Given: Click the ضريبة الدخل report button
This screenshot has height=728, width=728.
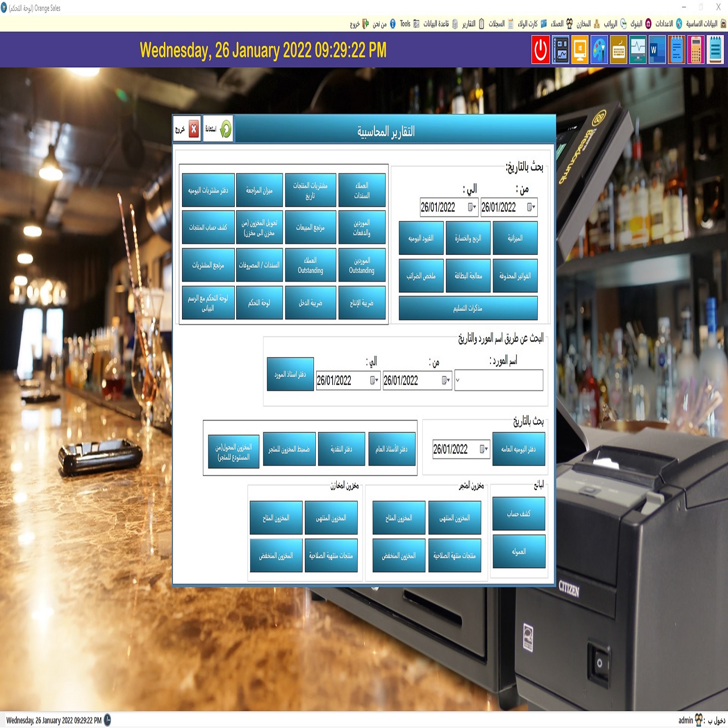Looking at the screenshot, I should click(310, 303).
